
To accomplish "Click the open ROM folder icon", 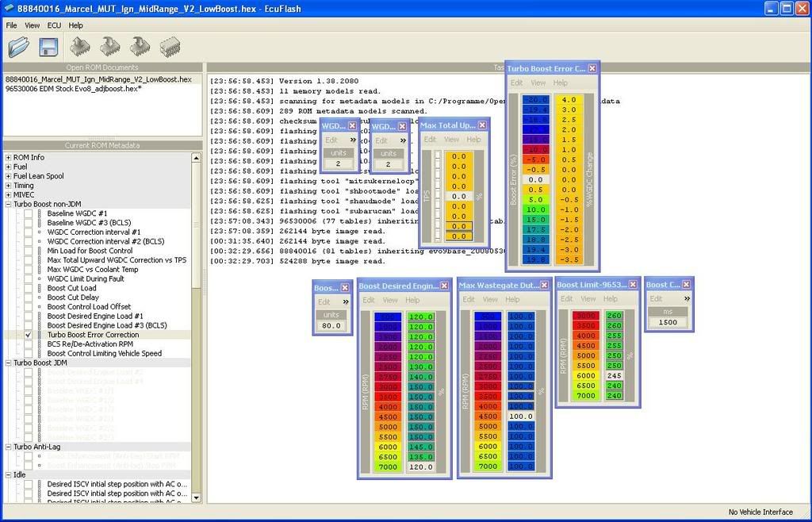I will coord(19,48).
